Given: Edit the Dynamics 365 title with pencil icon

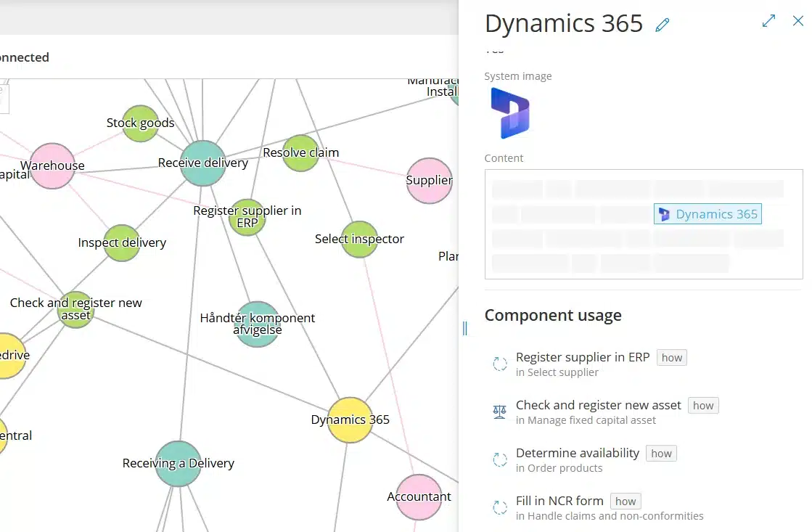Looking at the screenshot, I should tap(663, 25).
